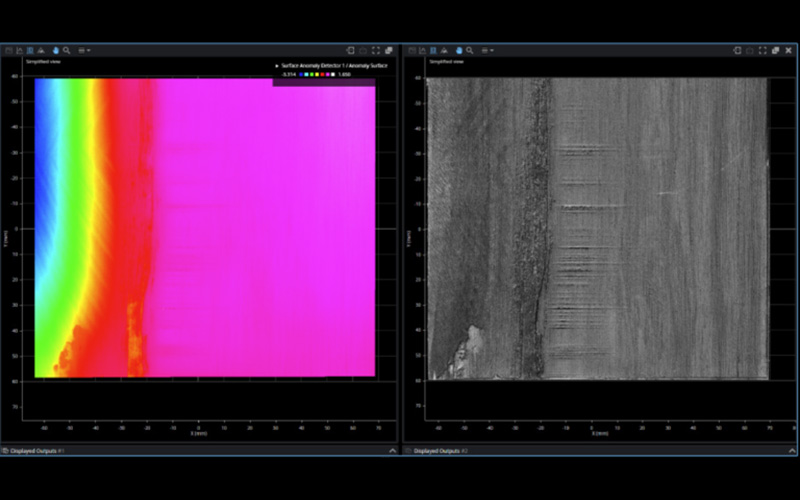The image size is (800, 500).
Task: Select the pan hand tool in left viewer
Action: (x=54, y=50)
